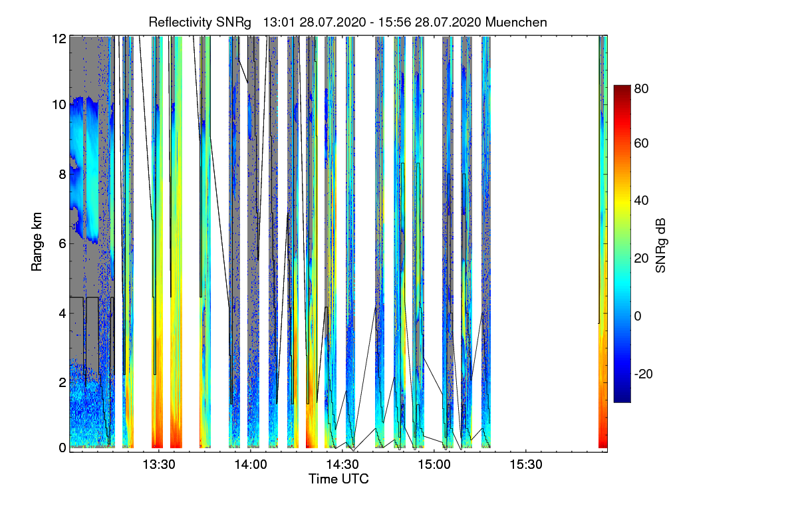
Task: Click the Range km axis title
Action: (37, 243)
